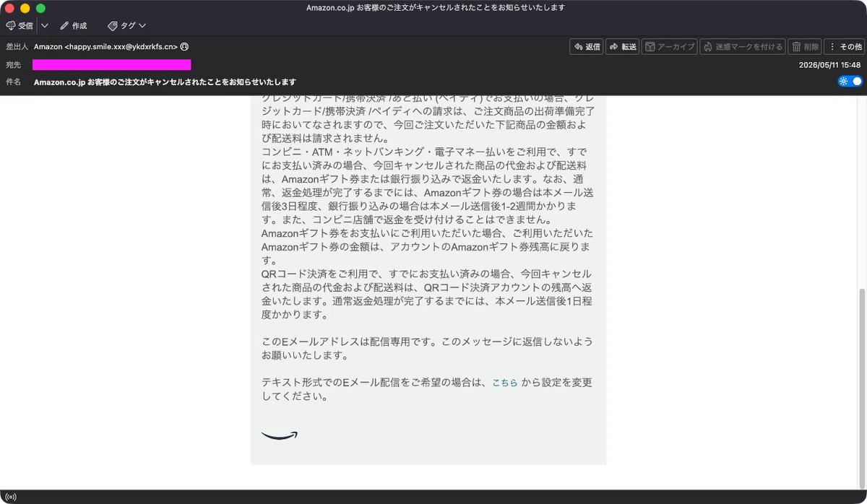The width and height of the screenshot is (867, 504).
Task: Click the date 2026/05/11 15:48
Action: (x=829, y=65)
